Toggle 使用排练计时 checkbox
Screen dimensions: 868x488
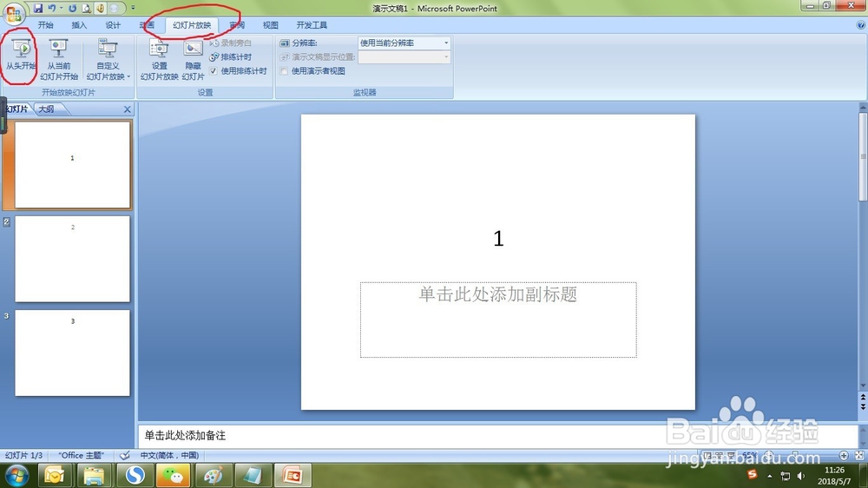(x=214, y=71)
